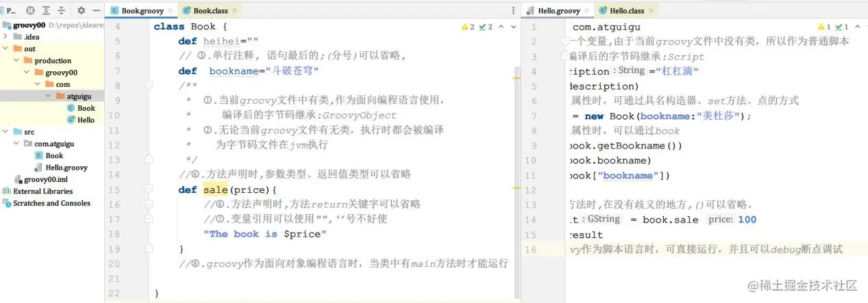
Task: Click the production folder icon
Action: (27, 60)
